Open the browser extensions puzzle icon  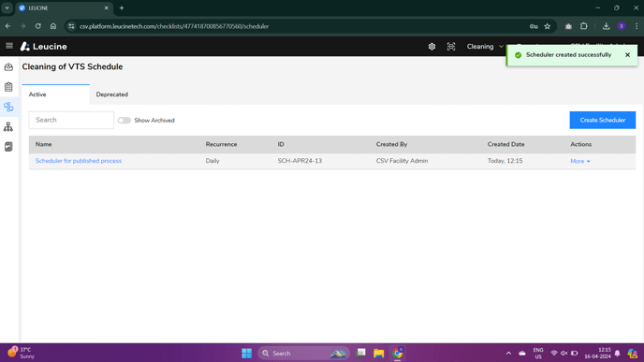click(x=584, y=26)
